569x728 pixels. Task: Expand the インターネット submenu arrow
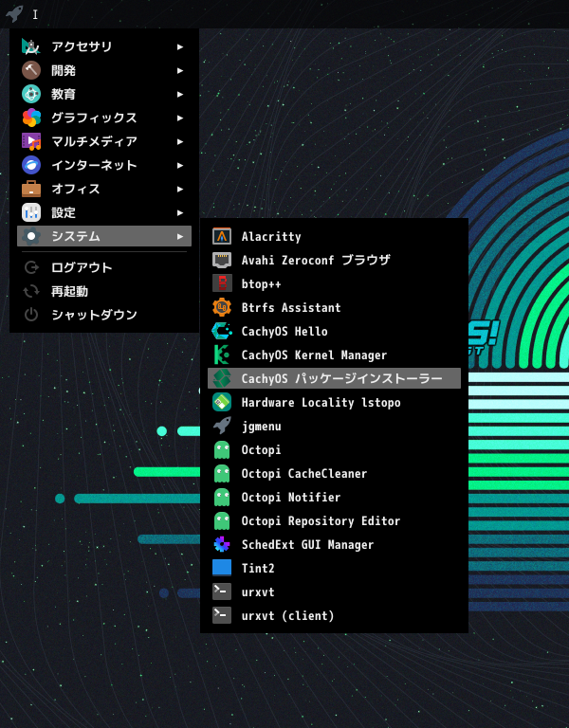click(180, 165)
